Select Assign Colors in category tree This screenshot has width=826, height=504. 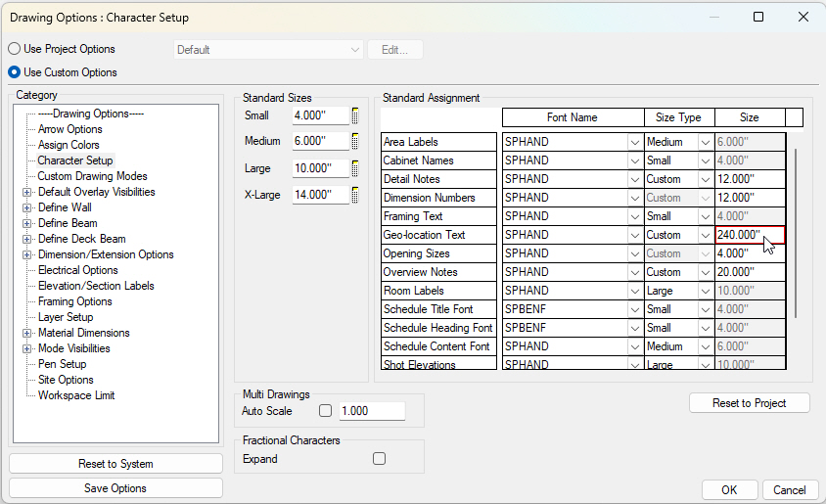click(69, 145)
